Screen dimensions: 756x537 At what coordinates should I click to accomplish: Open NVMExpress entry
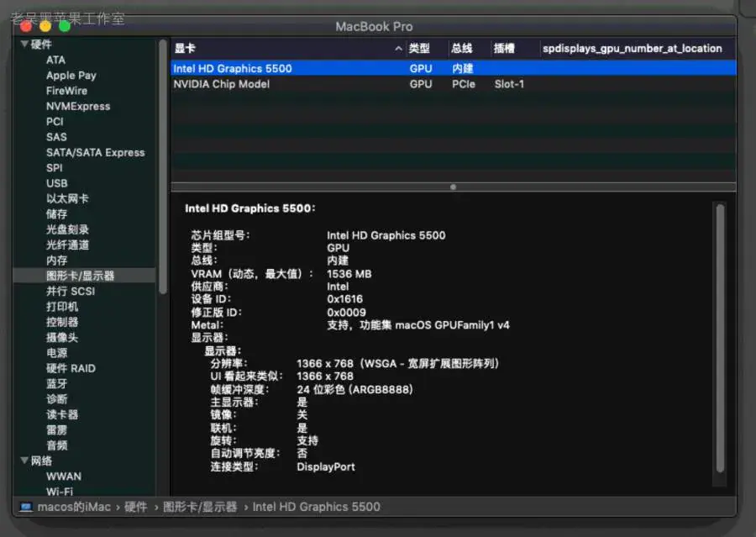pyautogui.click(x=78, y=106)
